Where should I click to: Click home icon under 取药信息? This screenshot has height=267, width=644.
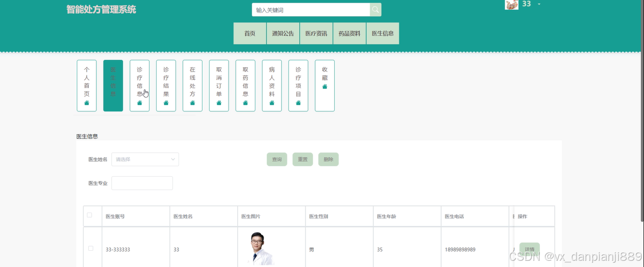[x=245, y=103]
